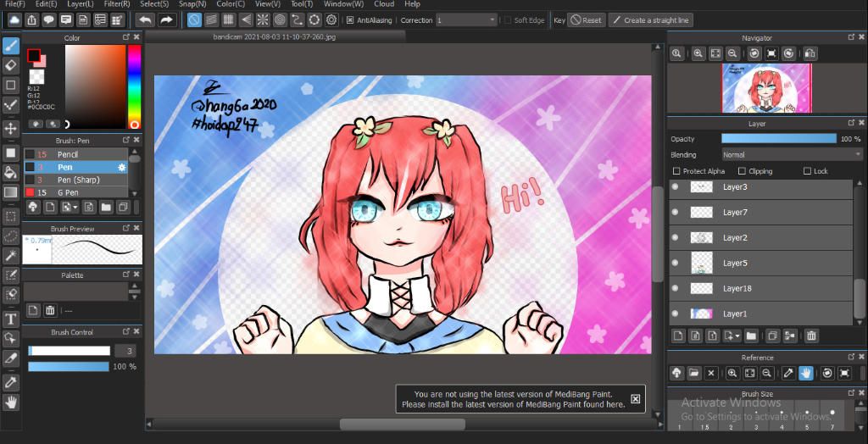The image size is (868, 444).
Task: Enable grid snap icon
Action: (x=228, y=20)
